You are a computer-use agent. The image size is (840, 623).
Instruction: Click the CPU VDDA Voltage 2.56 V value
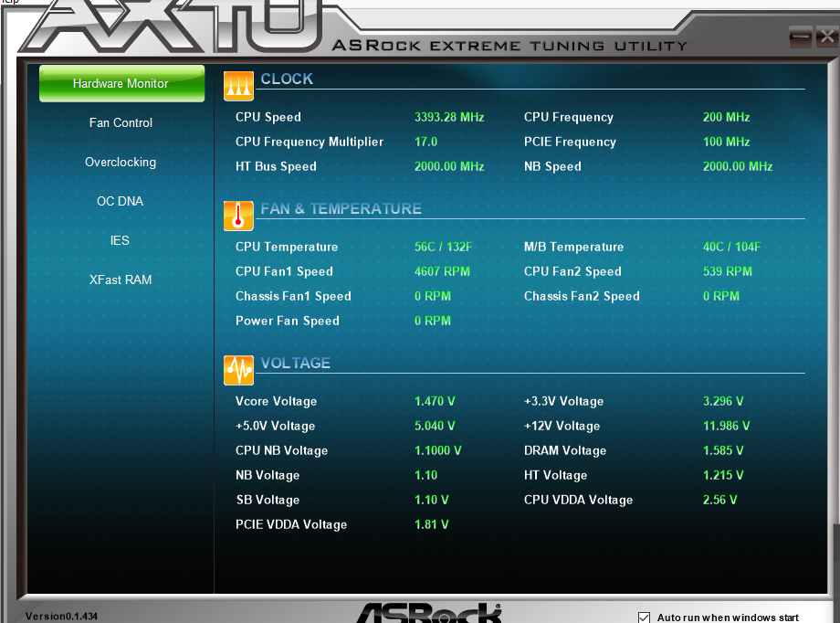[x=719, y=500]
